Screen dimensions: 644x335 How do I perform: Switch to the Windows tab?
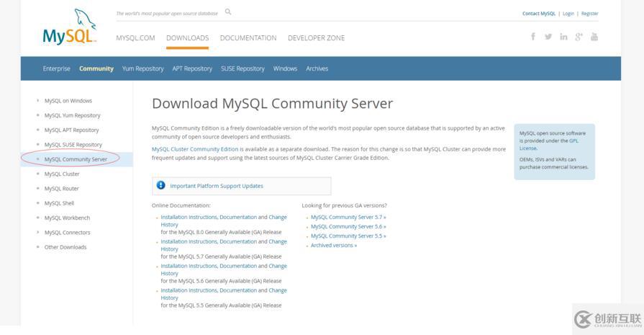click(285, 68)
